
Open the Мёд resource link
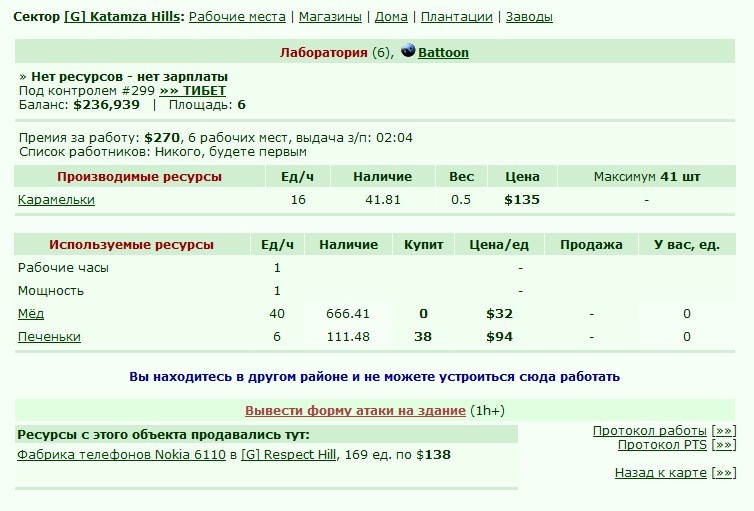31,313
